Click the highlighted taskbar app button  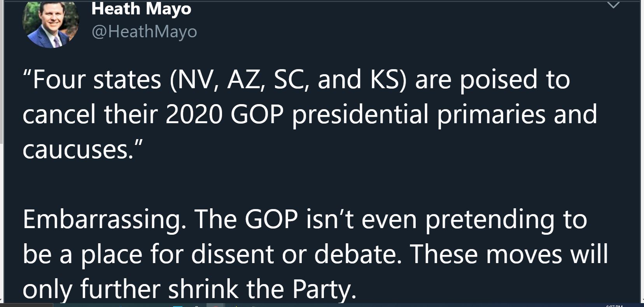click(x=215, y=305)
